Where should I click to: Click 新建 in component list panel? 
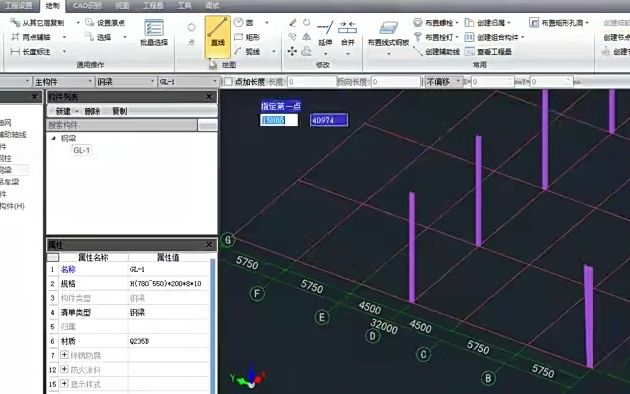click(x=63, y=111)
